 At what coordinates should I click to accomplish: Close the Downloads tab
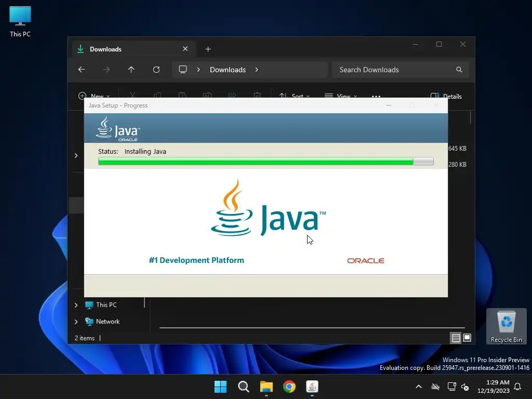tap(185, 49)
